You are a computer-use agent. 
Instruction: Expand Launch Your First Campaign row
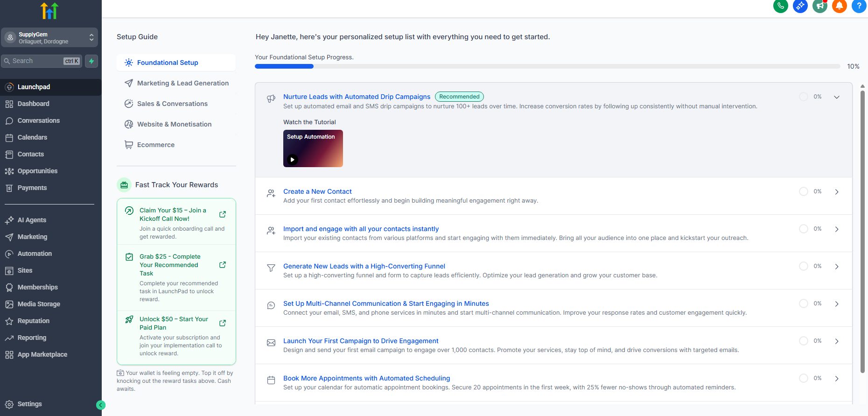pyautogui.click(x=837, y=341)
